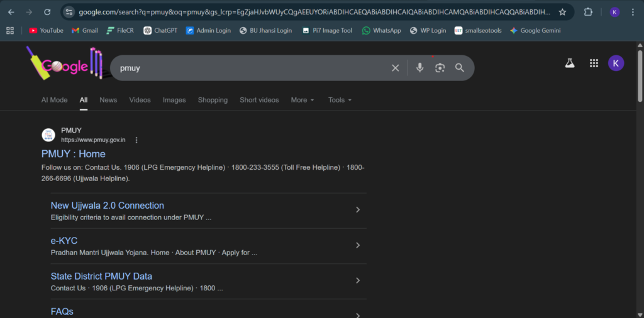Click inside the pmuy search field

coord(252,68)
